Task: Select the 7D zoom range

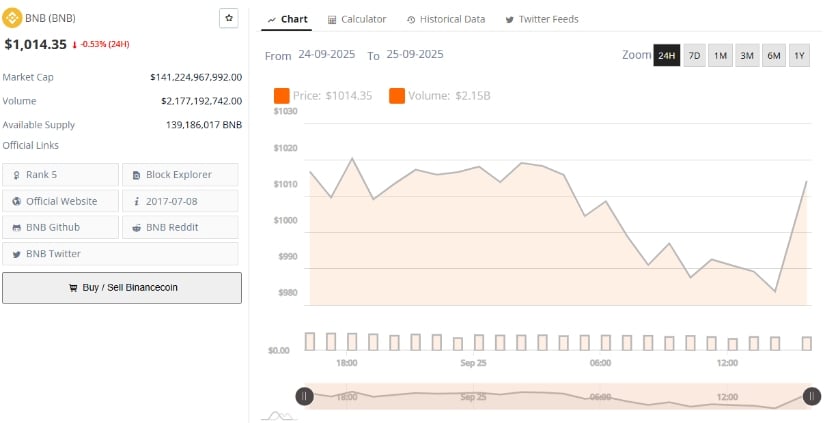Action: point(694,55)
